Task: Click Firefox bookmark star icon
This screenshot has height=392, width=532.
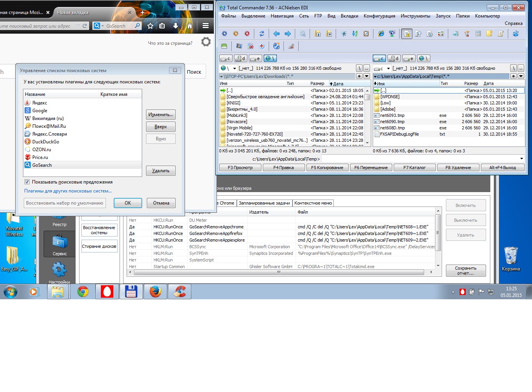Action: point(150,26)
